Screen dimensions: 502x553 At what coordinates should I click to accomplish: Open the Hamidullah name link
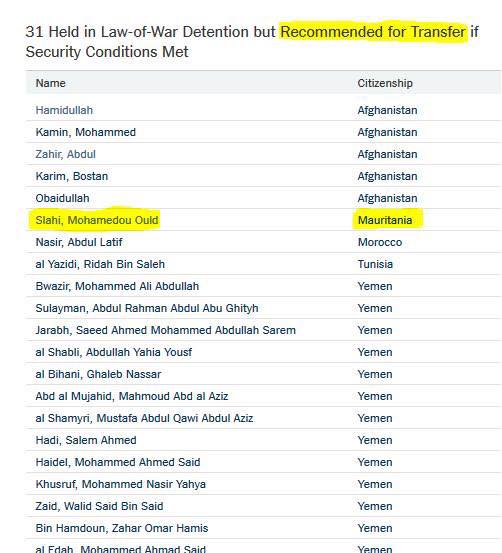(64, 110)
